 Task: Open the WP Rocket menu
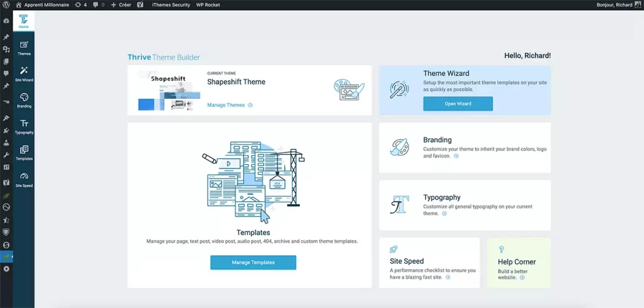coord(208,5)
